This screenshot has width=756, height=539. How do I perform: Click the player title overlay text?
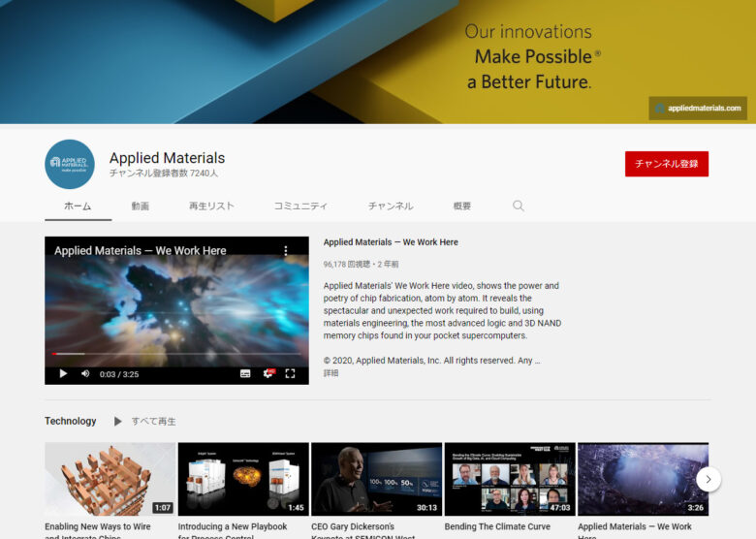141,251
